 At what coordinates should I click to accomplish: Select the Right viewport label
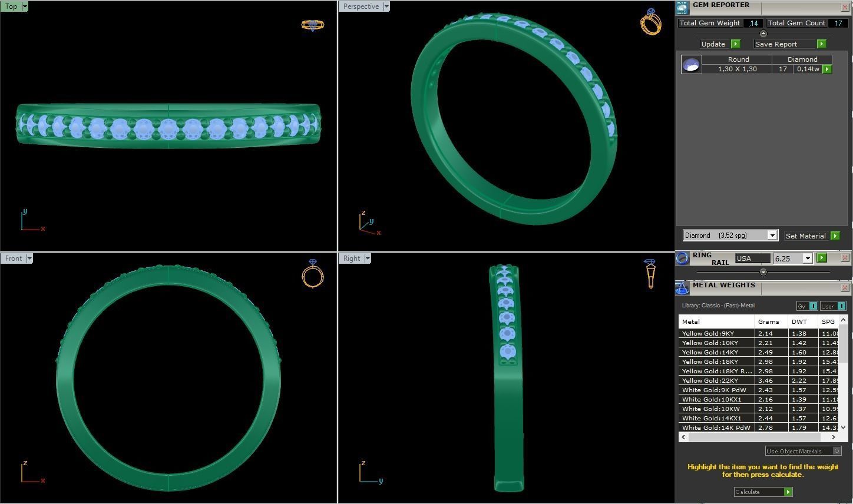[x=351, y=258]
